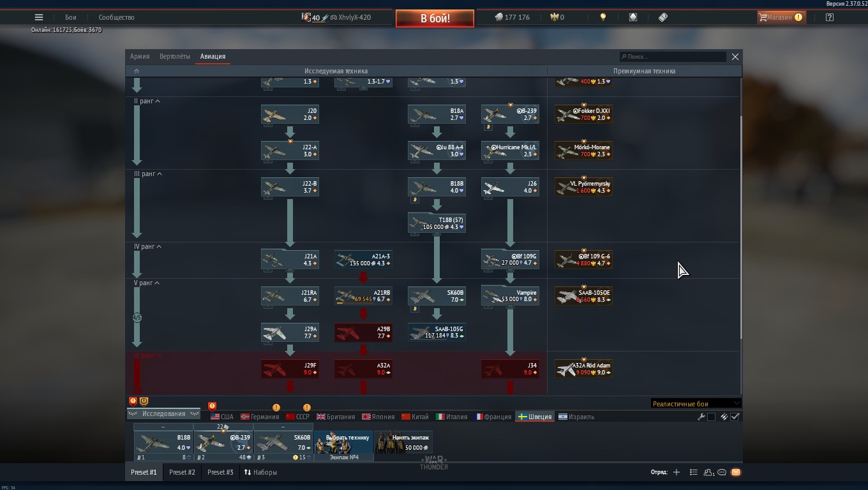Toggle the checkbox beside the wrench icon

pos(711,417)
